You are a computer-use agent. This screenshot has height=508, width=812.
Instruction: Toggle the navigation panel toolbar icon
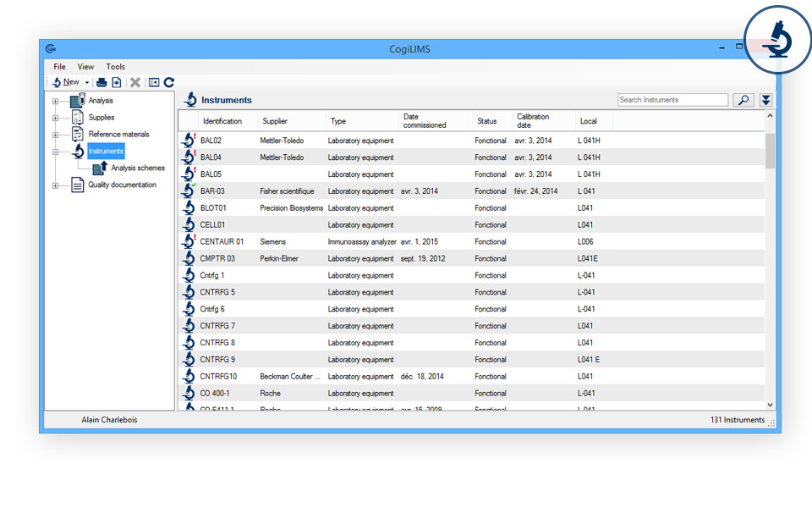tap(153, 82)
